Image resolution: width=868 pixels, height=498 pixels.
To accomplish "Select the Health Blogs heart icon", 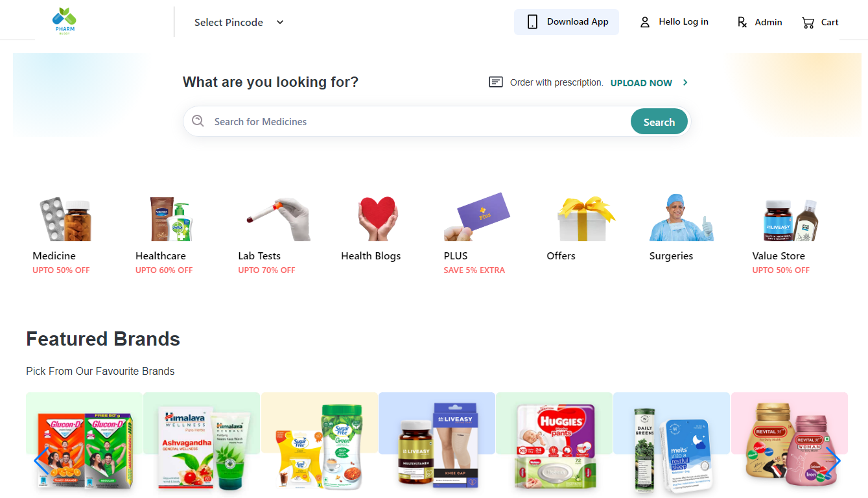I will pyautogui.click(x=377, y=219).
